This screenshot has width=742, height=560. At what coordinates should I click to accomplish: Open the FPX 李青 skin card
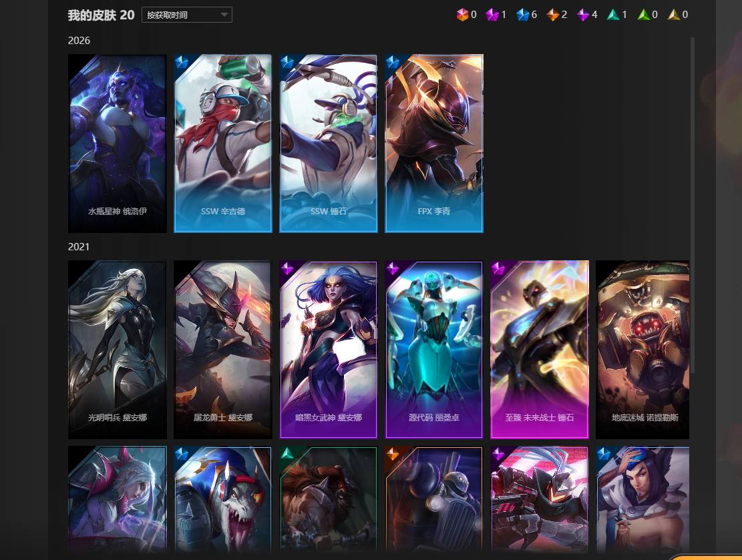[434, 144]
